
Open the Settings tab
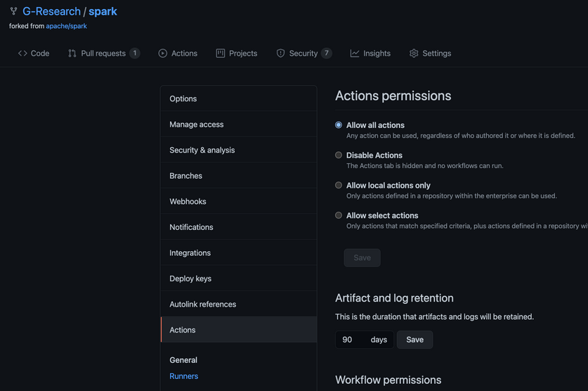(431, 53)
